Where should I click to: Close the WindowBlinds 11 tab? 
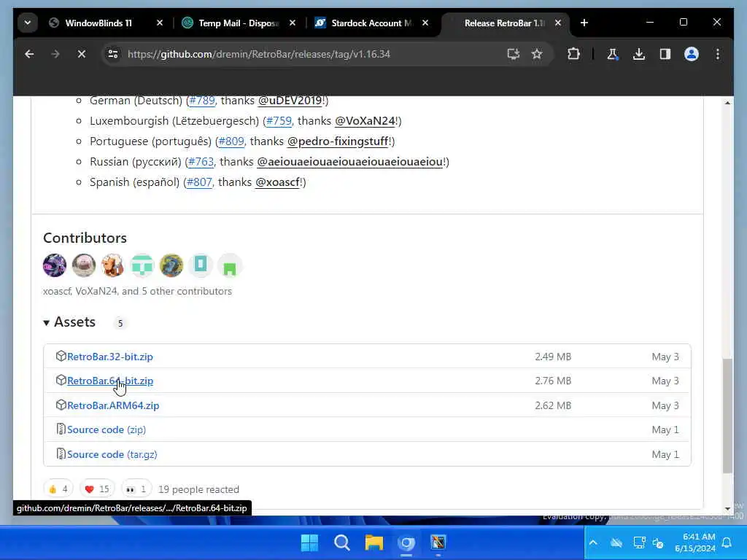(160, 23)
